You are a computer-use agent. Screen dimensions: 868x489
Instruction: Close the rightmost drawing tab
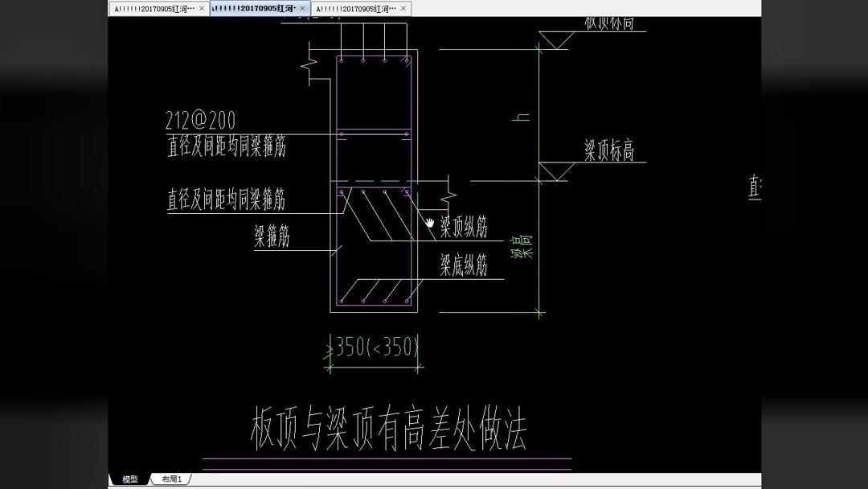pyautogui.click(x=401, y=7)
